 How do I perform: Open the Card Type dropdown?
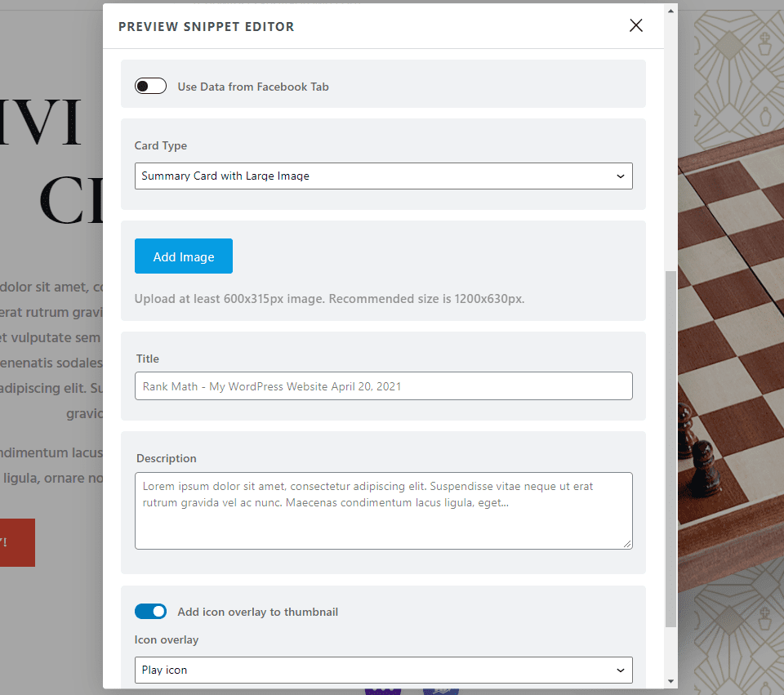(x=384, y=176)
